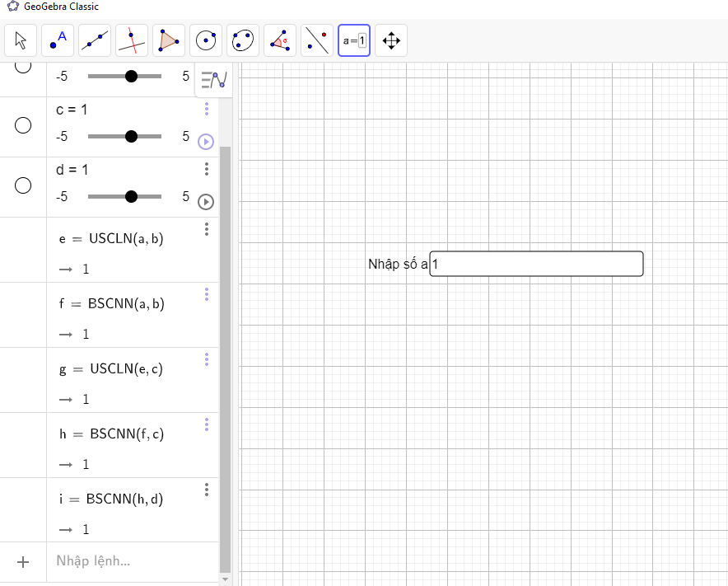Select the Move Graphics View tool
Viewport: 728px width, 586px height.
click(391, 40)
